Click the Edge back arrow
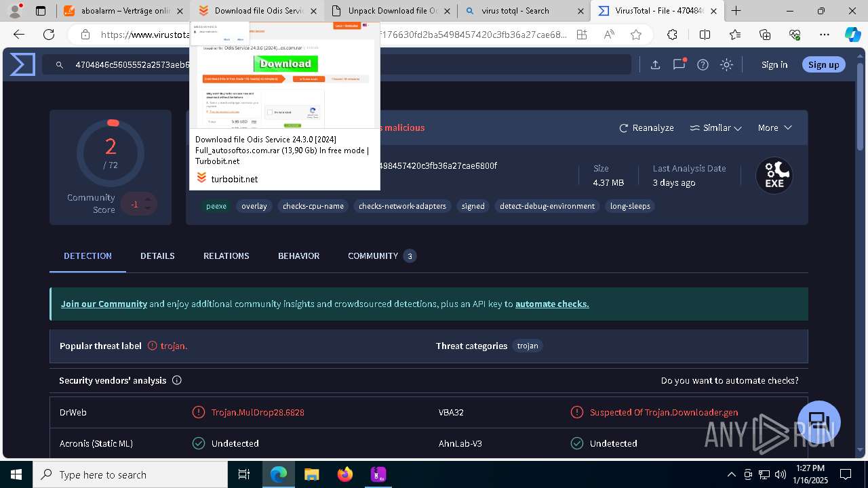Image resolution: width=868 pixels, height=488 pixels. pos(19,35)
